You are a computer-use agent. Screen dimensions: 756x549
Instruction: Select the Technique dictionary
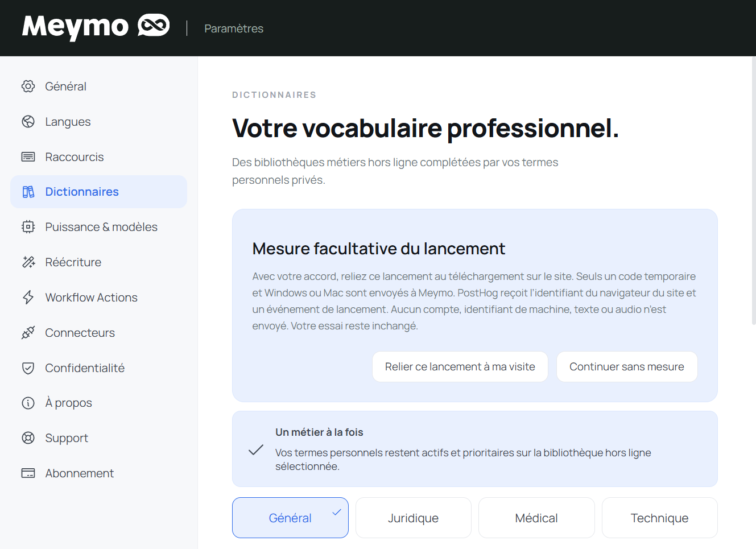click(660, 518)
